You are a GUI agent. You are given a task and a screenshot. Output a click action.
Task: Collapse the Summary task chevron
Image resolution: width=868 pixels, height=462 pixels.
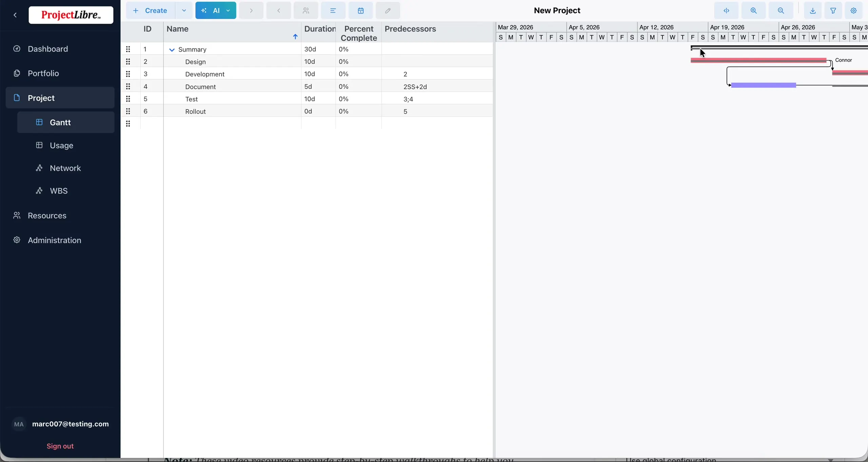click(172, 50)
